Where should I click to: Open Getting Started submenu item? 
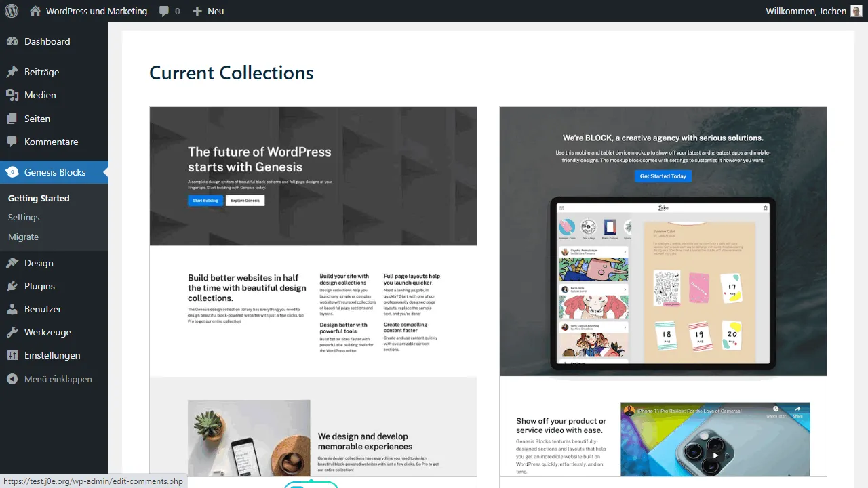[39, 198]
